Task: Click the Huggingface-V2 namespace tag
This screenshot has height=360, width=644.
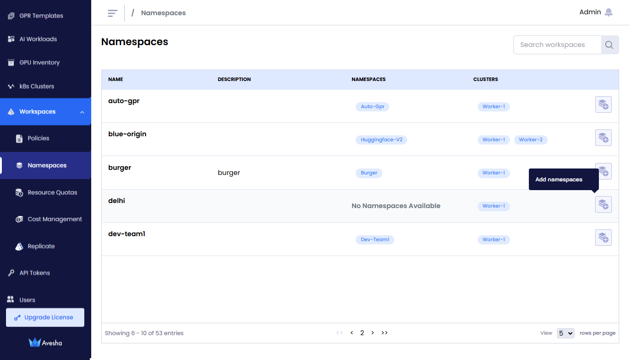Action: pyautogui.click(x=381, y=140)
